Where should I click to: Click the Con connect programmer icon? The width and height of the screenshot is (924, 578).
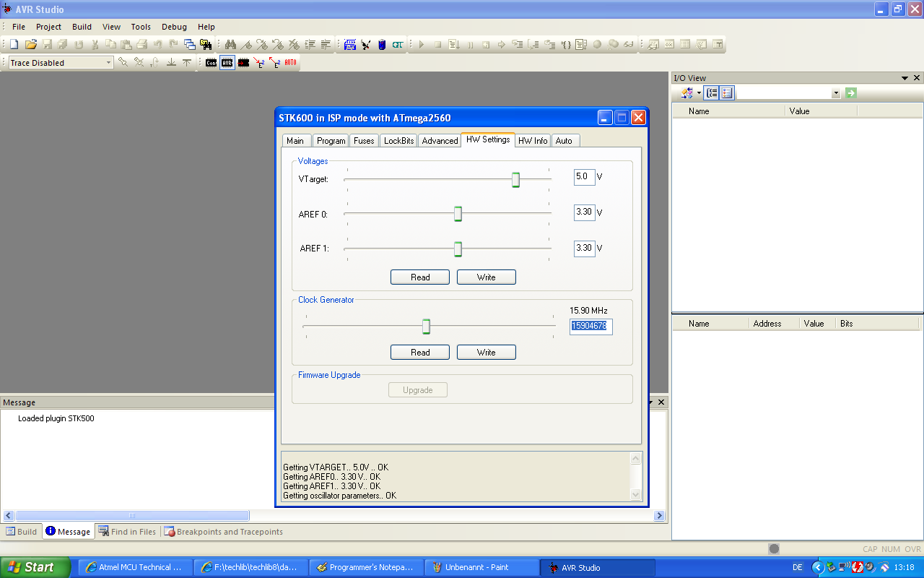click(x=211, y=63)
